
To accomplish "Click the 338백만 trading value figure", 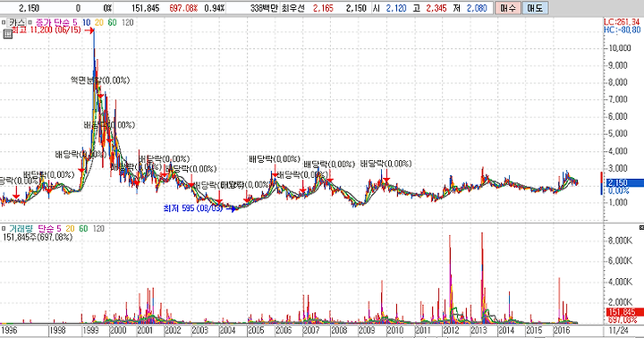I will [x=264, y=8].
